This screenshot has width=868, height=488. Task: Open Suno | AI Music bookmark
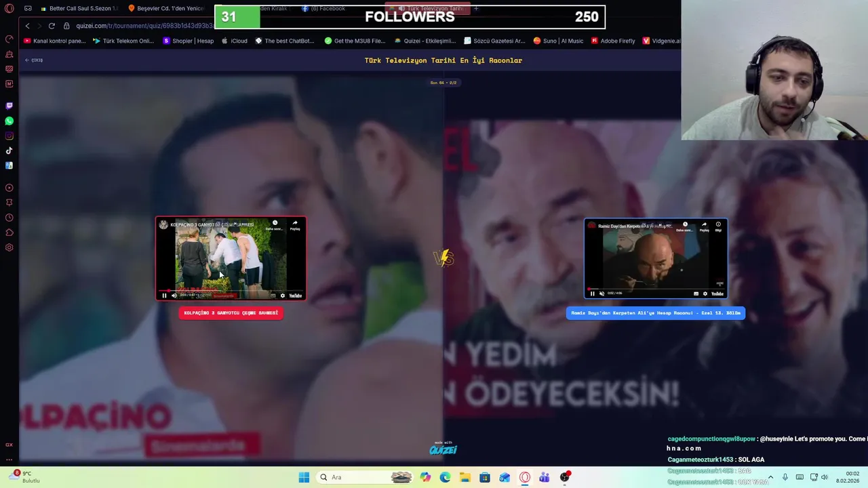click(558, 41)
